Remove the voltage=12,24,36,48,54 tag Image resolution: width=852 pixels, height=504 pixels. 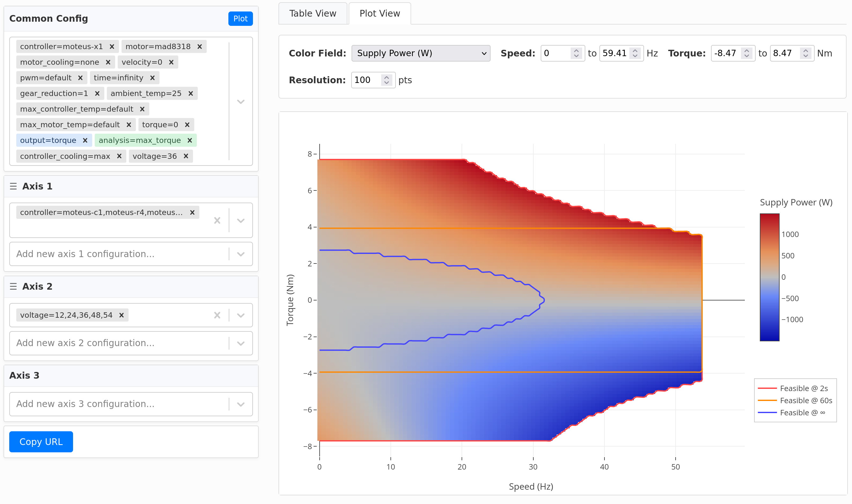121,315
